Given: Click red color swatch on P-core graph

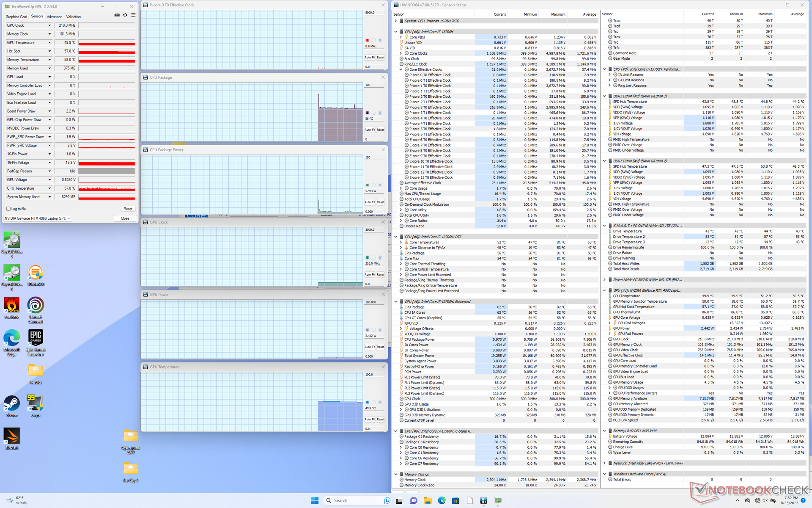Looking at the screenshot, I should click(x=367, y=41).
